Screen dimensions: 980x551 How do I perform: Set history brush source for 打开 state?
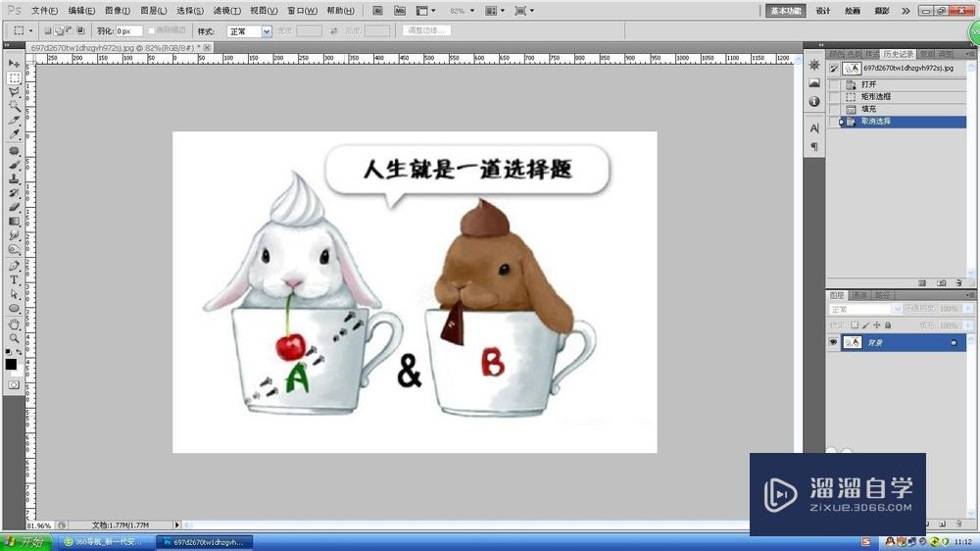[x=834, y=84]
